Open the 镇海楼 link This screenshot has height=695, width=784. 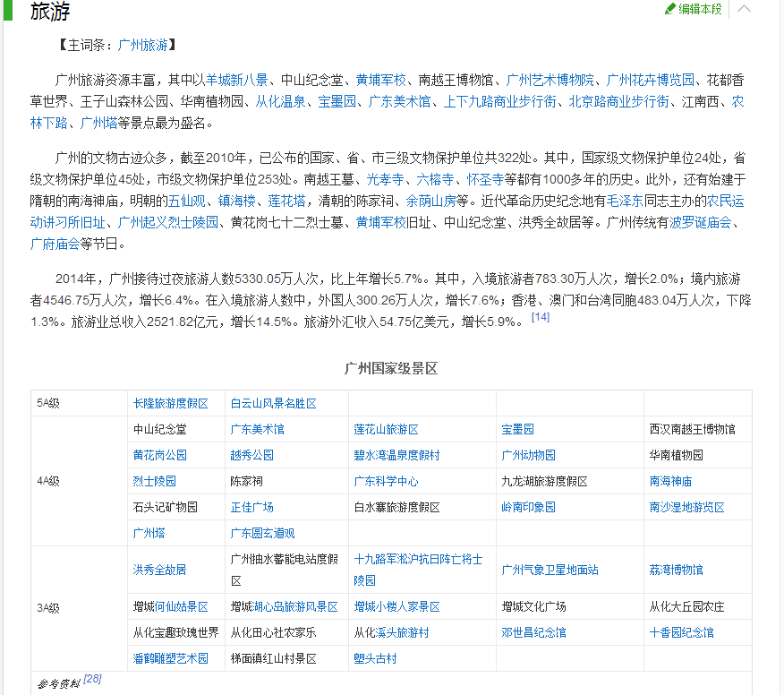click(237, 202)
